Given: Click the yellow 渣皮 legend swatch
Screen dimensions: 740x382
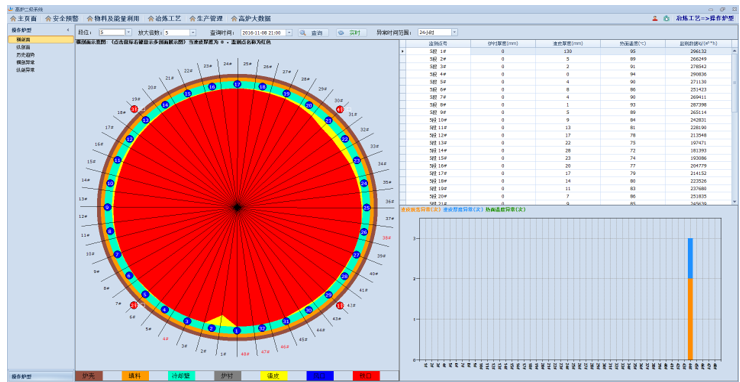Looking at the screenshot, I should tap(274, 376).
